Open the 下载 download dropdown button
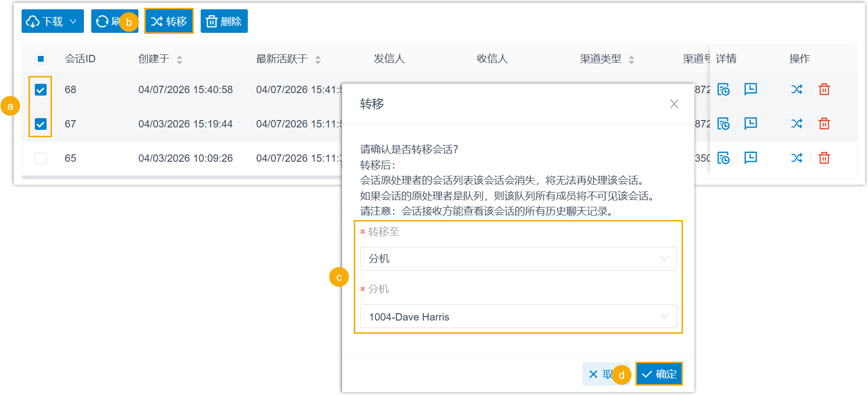The height and width of the screenshot is (395, 868). tap(53, 22)
